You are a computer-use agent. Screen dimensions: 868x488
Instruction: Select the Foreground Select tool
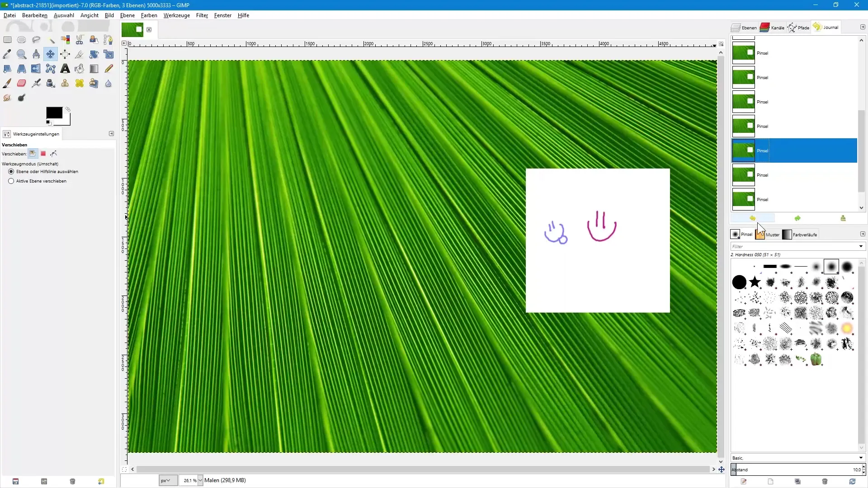click(x=94, y=40)
